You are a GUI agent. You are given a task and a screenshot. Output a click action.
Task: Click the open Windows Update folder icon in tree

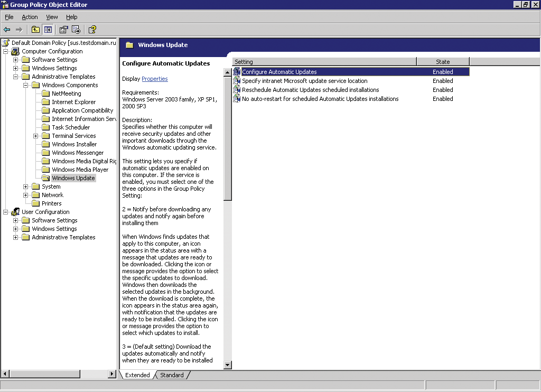(x=45, y=178)
